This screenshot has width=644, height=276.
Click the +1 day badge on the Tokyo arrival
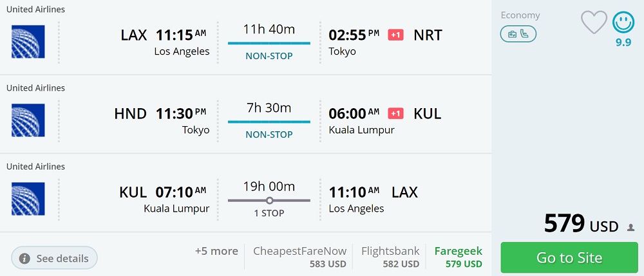point(395,35)
